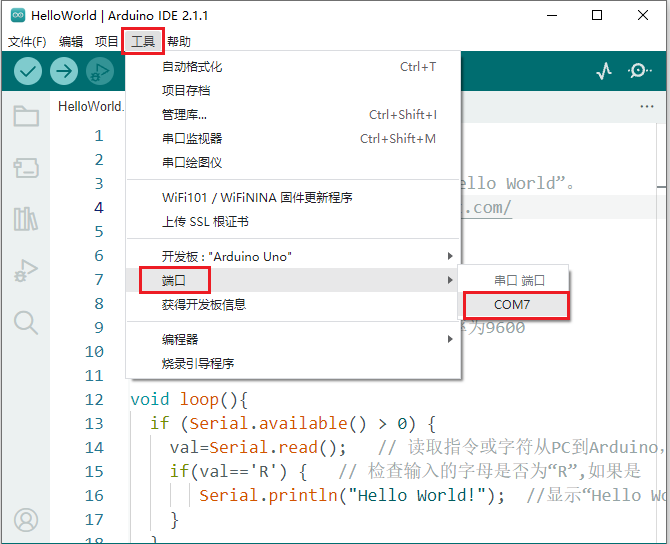
Task: Open the 编辑 menu
Action: tap(71, 41)
